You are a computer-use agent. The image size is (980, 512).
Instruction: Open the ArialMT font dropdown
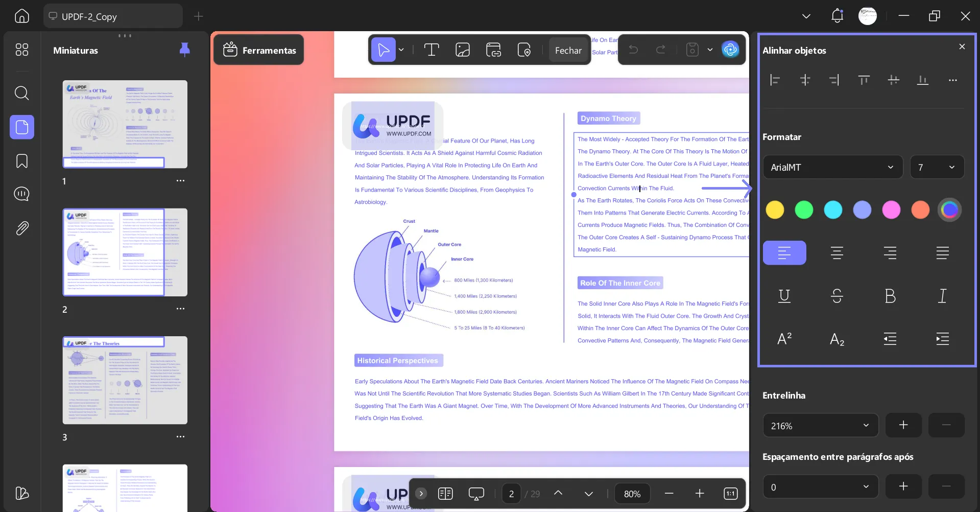[832, 167]
